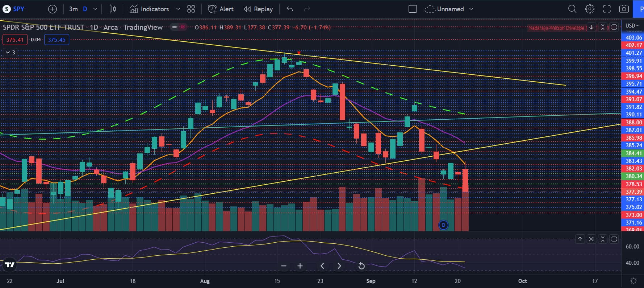Image resolution: width=644 pixels, height=288 pixels.
Task: Collapse the indicators legend showing 3
Action: 10,53
